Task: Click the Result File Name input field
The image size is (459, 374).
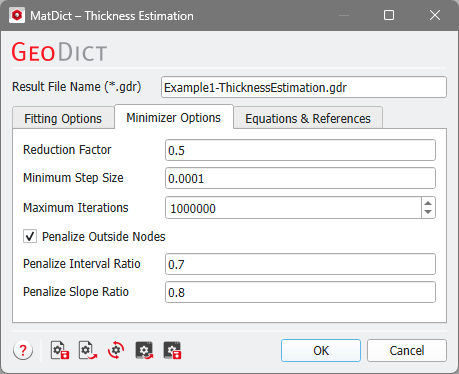Action: tap(304, 87)
